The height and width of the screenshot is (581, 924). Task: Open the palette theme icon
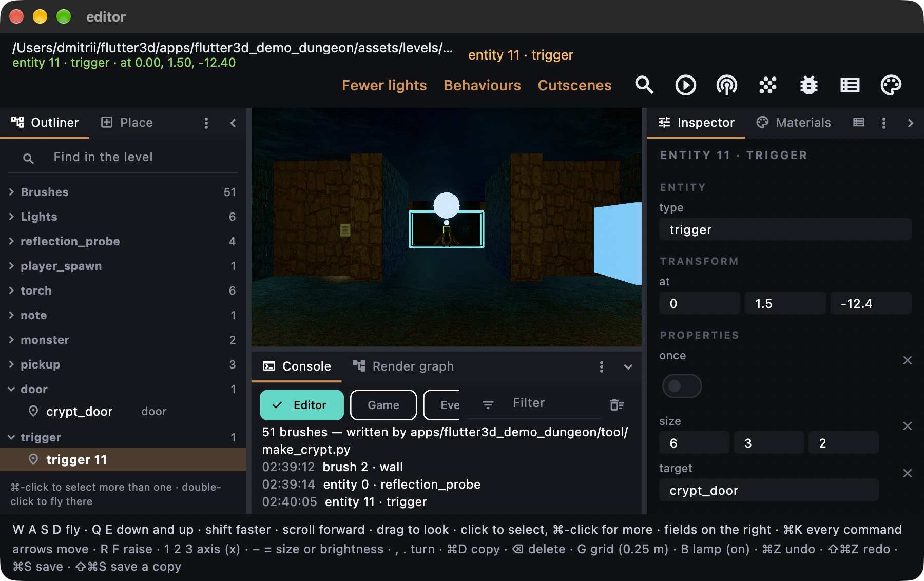point(891,85)
